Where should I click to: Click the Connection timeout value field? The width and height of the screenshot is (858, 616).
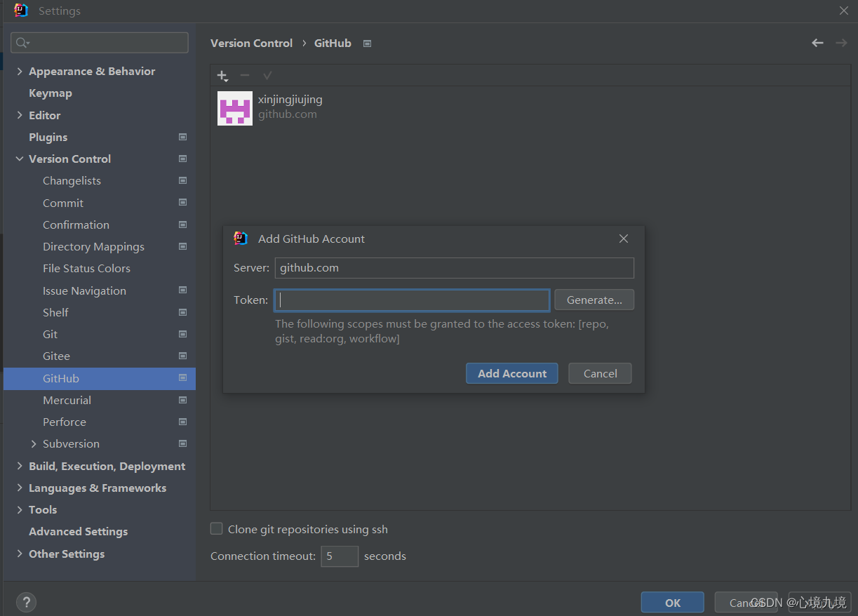pos(340,556)
